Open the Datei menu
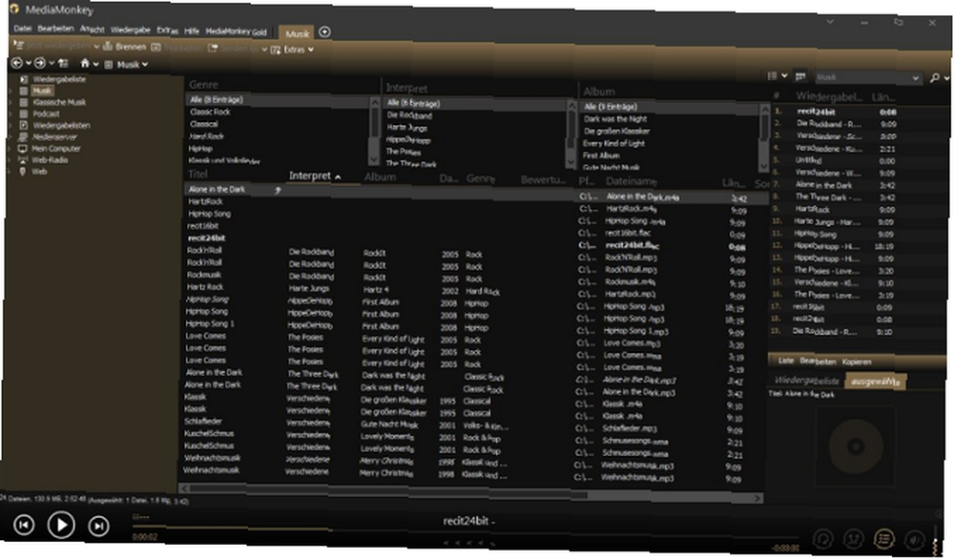 pos(23,28)
